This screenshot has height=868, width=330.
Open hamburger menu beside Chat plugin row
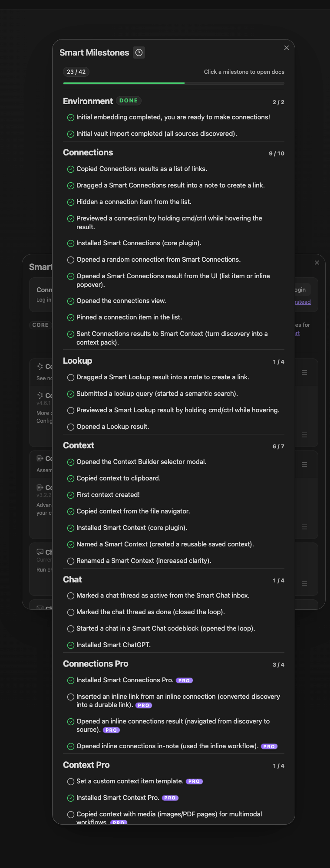click(304, 584)
